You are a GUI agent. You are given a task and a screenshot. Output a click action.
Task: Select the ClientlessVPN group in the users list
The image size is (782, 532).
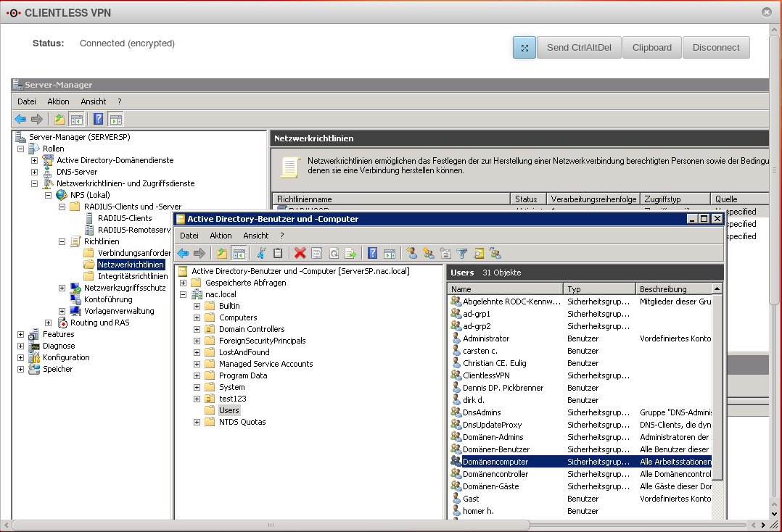click(x=486, y=375)
